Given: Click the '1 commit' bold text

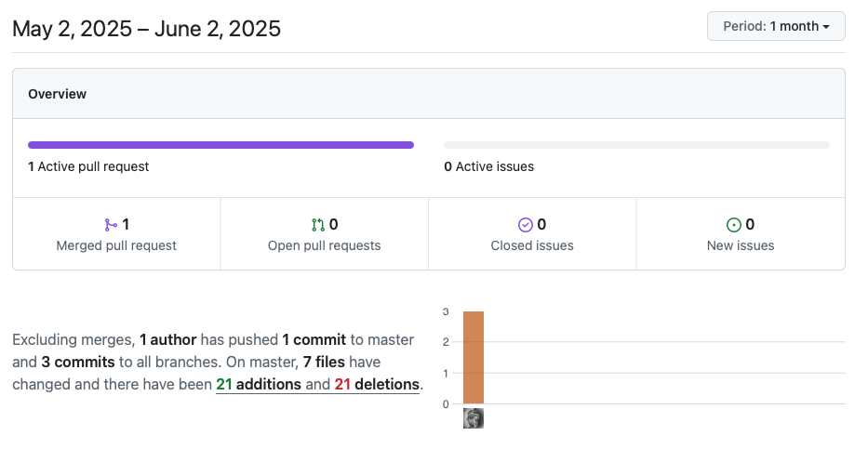Looking at the screenshot, I should (x=314, y=339).
